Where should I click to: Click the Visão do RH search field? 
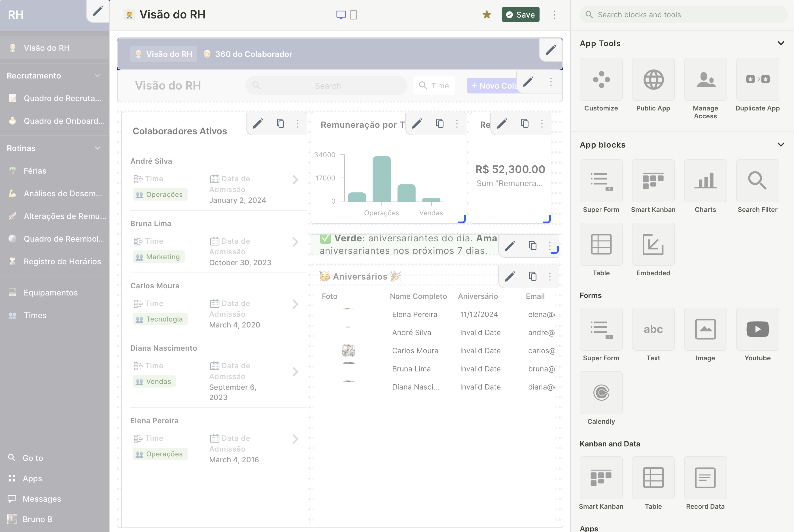[326, 86]
